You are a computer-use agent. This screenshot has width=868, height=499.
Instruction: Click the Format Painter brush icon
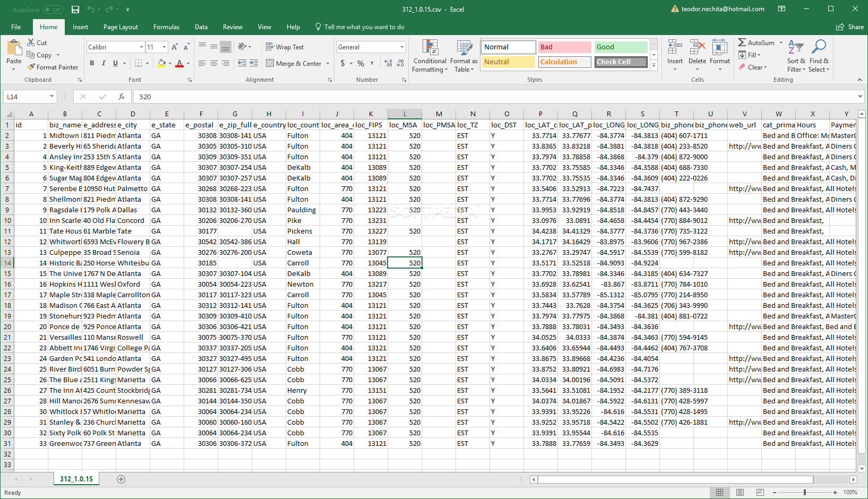coord(31,67)
